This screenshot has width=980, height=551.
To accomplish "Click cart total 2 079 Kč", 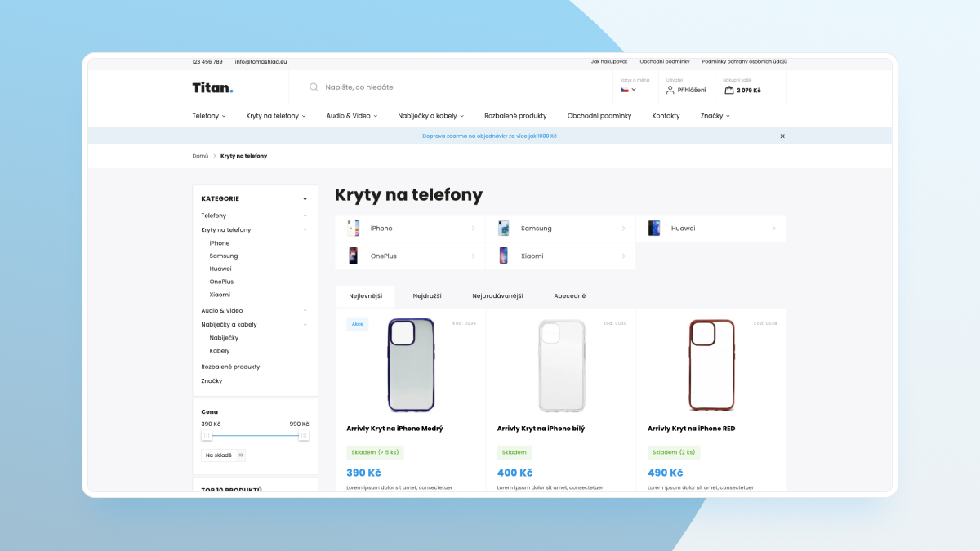I will coord(749,91).
